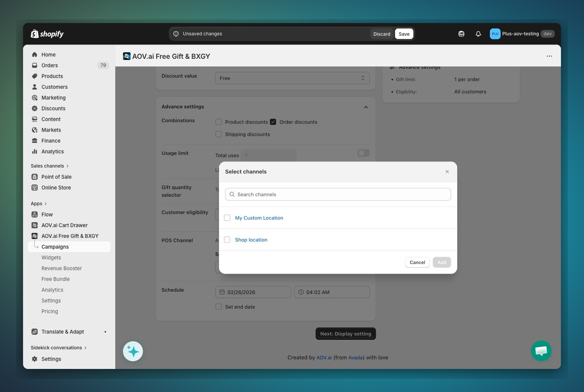Enable the Set end date checkbox
Image resolution: width=584 pixels, height=392 pixels.
coord(219,307)
